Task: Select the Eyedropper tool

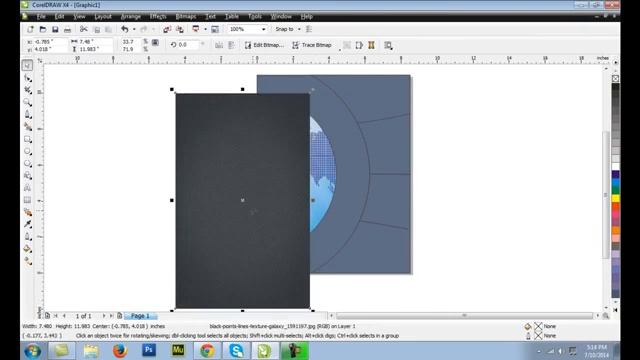Action: (27, 224)
